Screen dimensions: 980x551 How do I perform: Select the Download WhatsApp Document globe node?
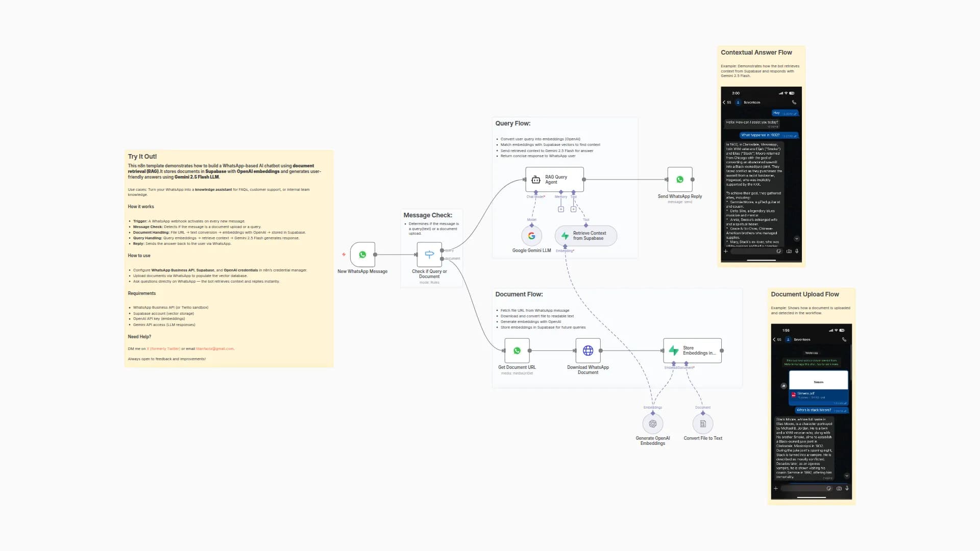coord(587,350)
